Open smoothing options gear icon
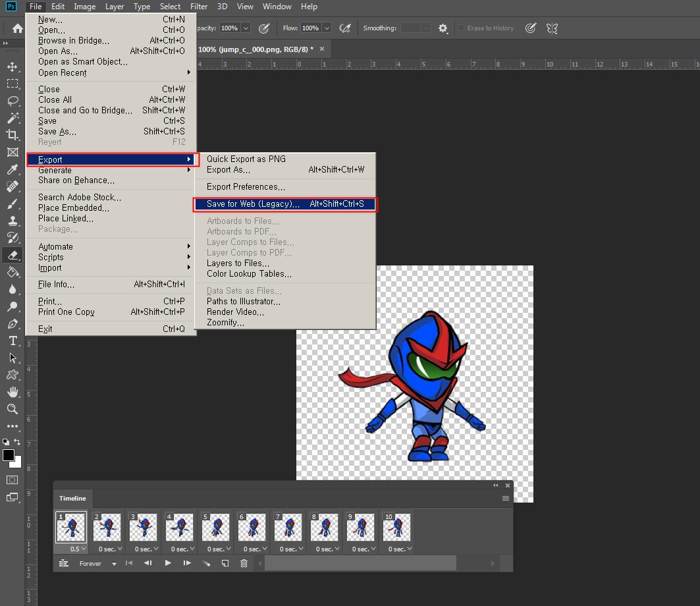This screenshot has width=700, height=606. (443, 28)
